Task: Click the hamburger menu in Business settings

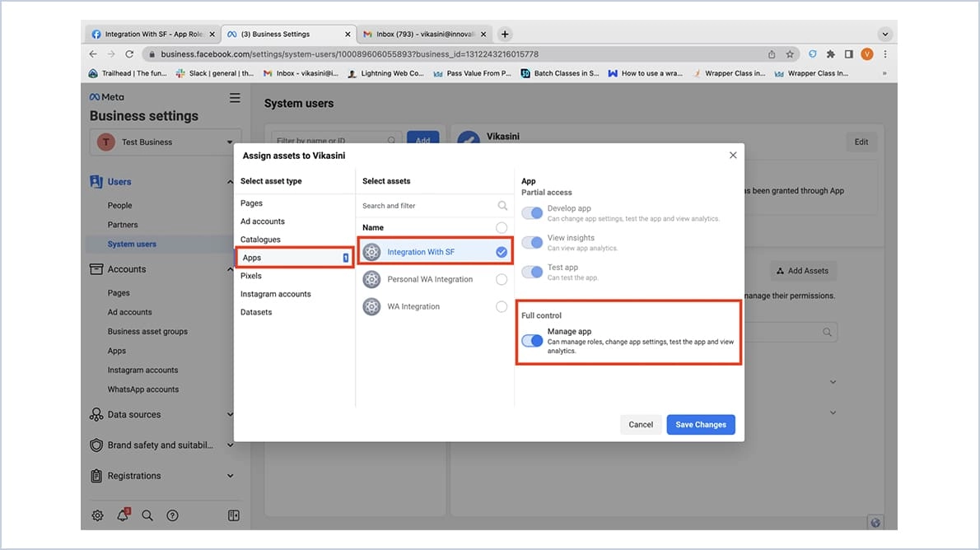Action: [235, 98]
